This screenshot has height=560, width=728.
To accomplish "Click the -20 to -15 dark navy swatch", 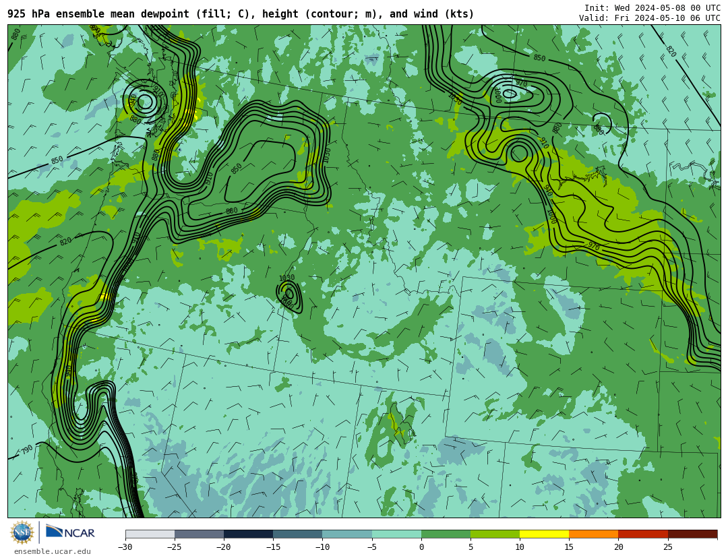I will [248, 534].
